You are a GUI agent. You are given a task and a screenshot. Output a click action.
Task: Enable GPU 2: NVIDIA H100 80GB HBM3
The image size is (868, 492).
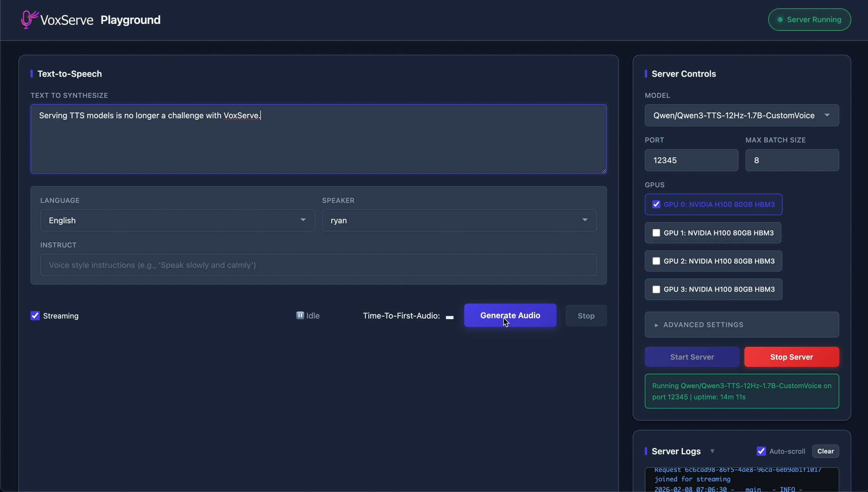pos(656,261)
